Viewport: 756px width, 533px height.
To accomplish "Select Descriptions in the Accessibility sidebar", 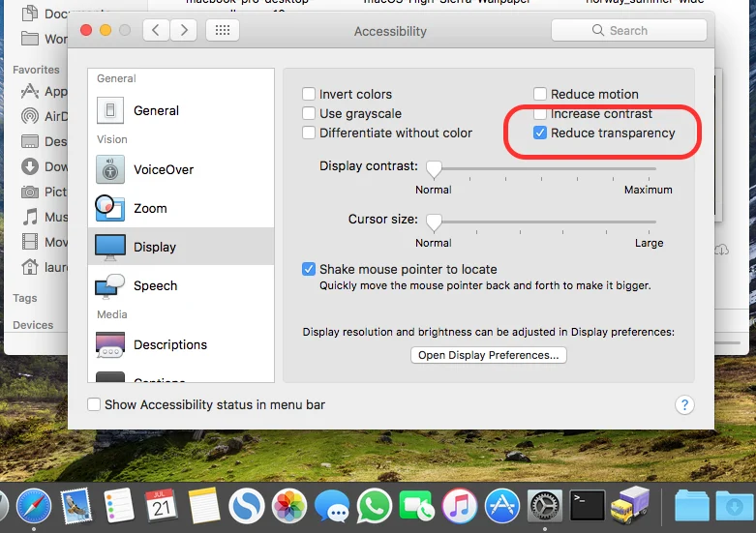I will (x=181, y=344).
